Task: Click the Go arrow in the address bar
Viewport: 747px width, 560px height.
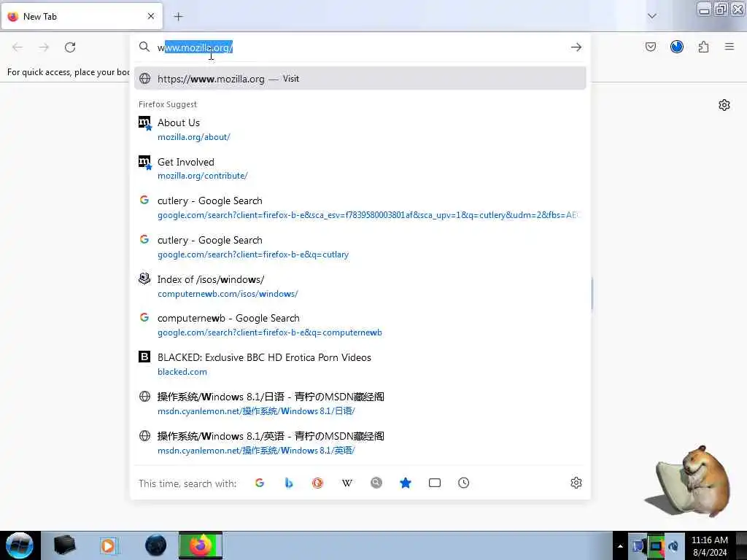Action: click(576, 47)
